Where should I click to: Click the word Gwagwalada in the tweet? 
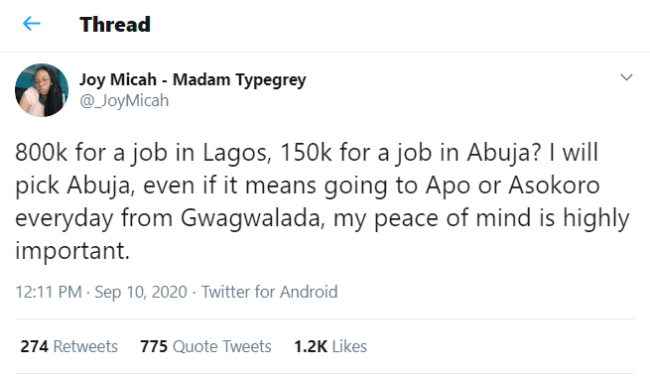pyautogui.click(x=252, y=218)
